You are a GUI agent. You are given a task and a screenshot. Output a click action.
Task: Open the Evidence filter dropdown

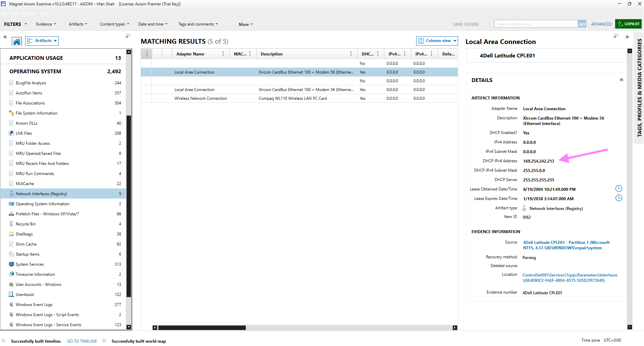(46, 24)
